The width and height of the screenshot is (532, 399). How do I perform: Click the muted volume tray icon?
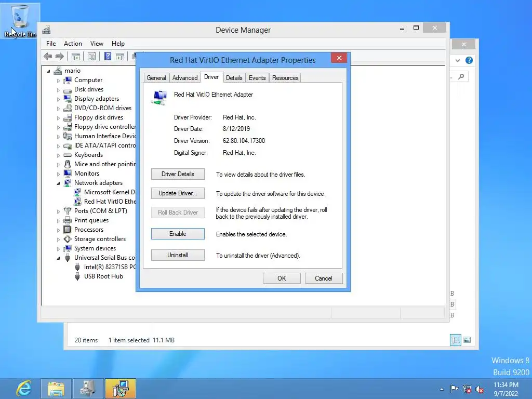point(480,389)
